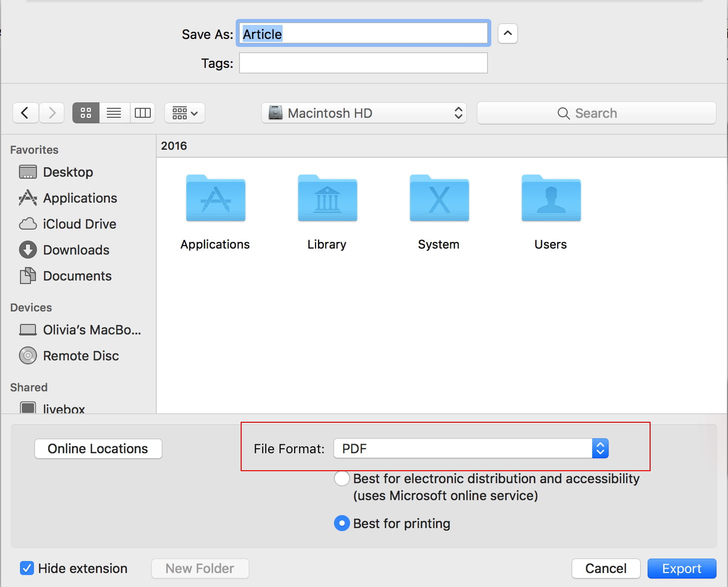Switch to icon view in toolbar
The image size is (728, 587).
coord(86,113)
